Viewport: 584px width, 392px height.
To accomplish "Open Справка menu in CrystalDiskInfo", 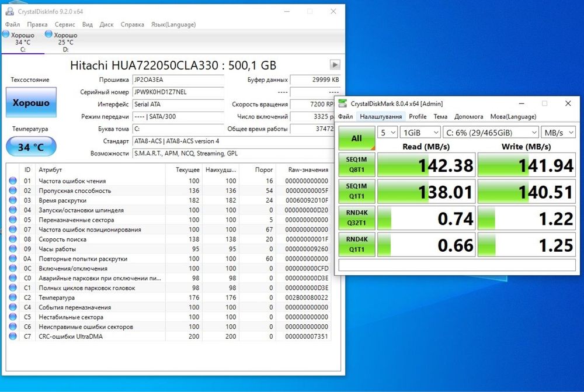I will point(132,24).
